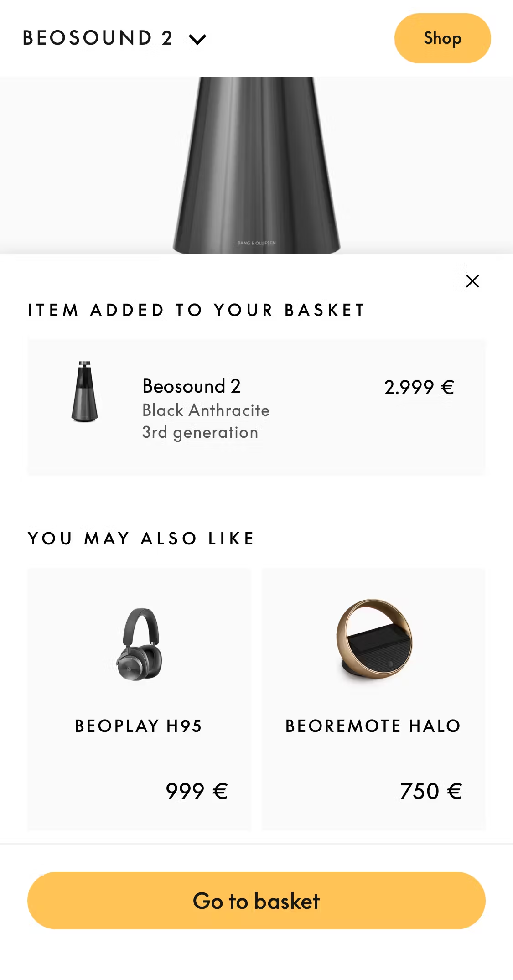Close the item added confirmation popup
Image resolution: width=513 pixels, height=980 pixels.
click(x=472, y=281)
